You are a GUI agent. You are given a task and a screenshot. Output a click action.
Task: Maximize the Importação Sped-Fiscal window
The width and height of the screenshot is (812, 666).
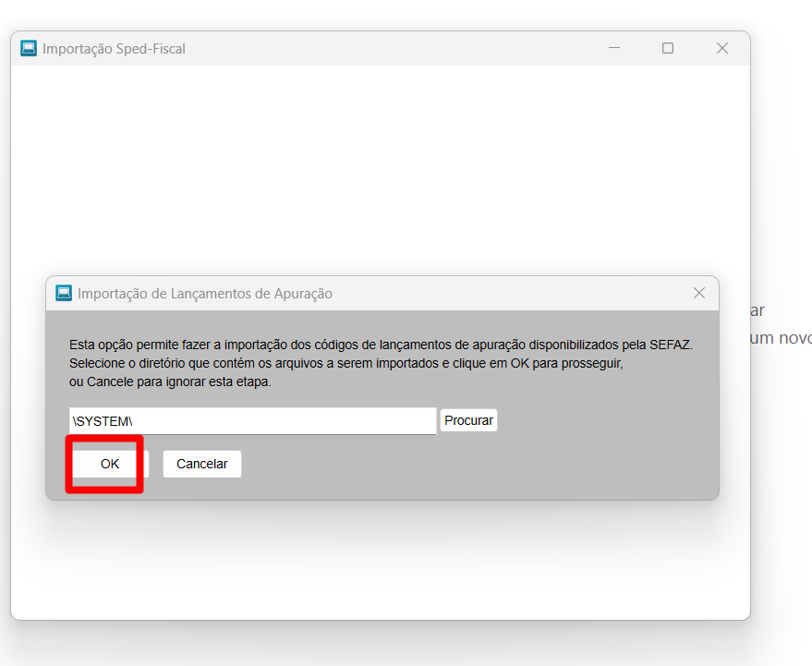click(668, 48)
